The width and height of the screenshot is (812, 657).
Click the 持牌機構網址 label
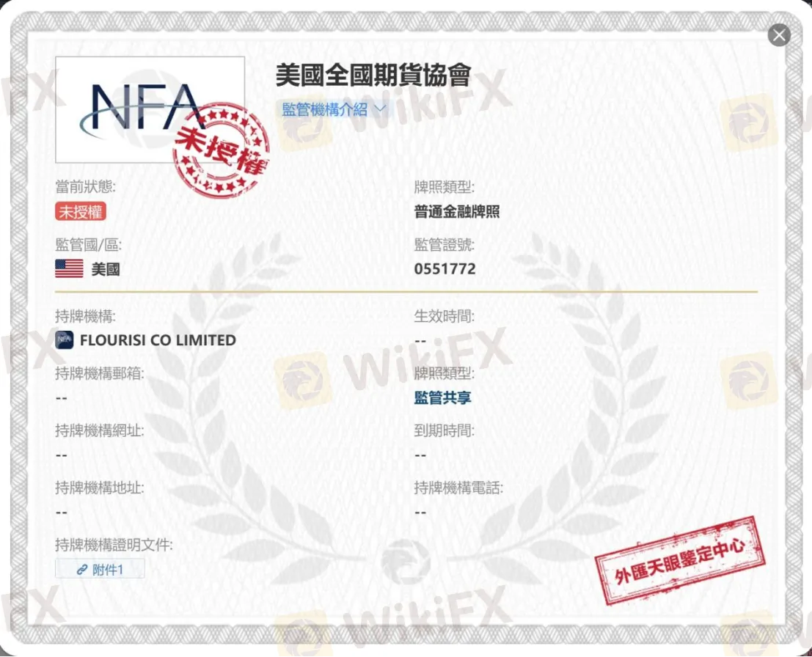[x=100, y=430]
